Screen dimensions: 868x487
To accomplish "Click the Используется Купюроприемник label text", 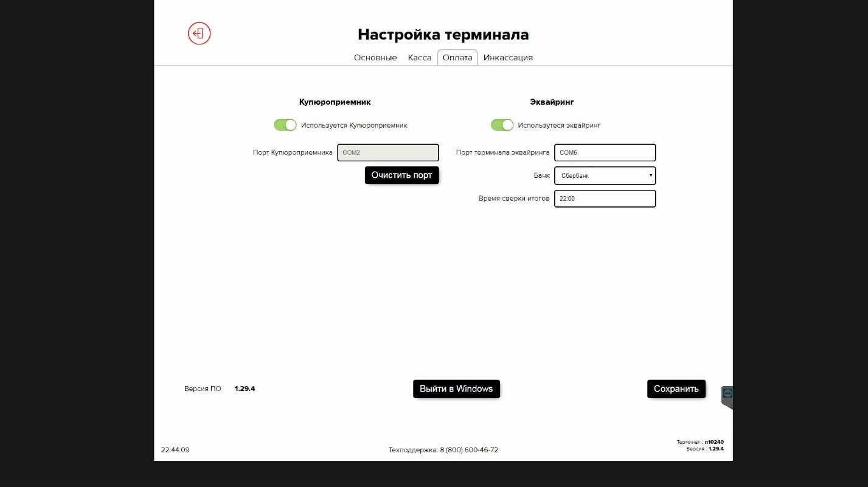I will tap(354, 125).
